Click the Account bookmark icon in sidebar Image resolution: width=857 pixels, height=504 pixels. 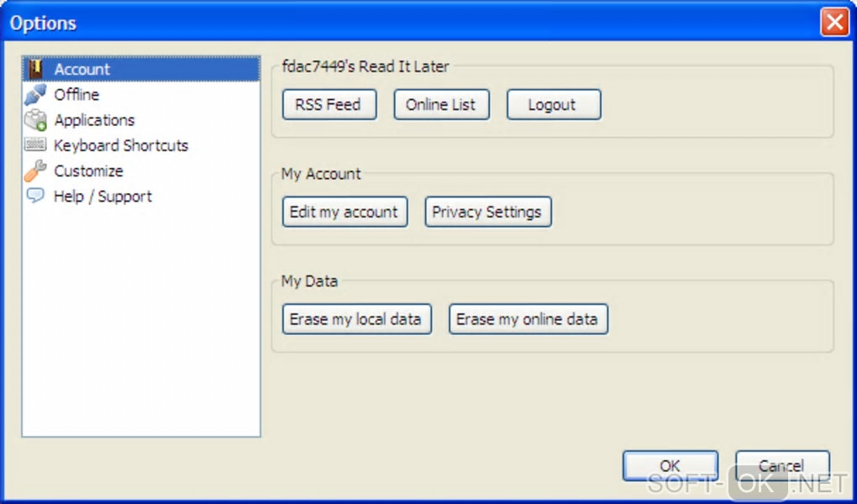pyautogui.click(x=35, y=69)
